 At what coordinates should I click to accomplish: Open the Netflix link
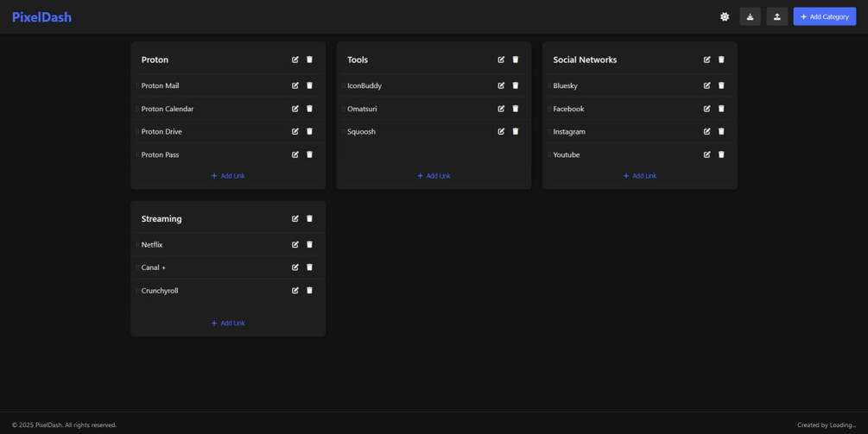pyautogui.click(x=152, y=244)
